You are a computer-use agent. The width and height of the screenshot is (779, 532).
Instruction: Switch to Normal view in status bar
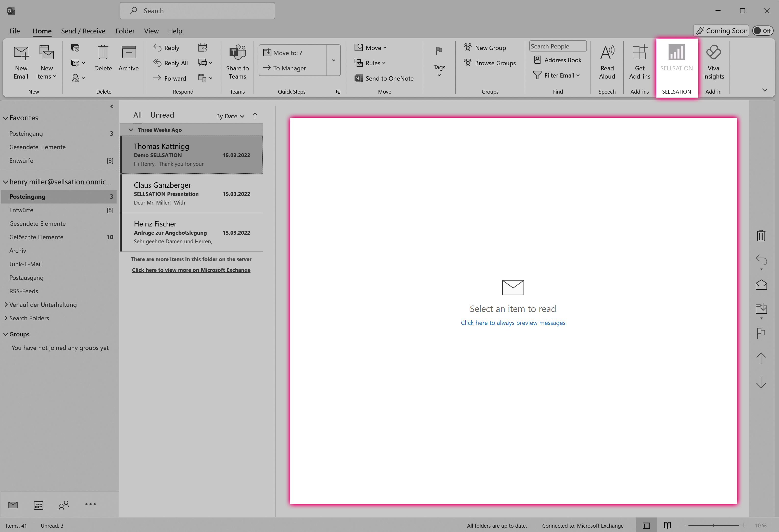(x=646, y=525)
